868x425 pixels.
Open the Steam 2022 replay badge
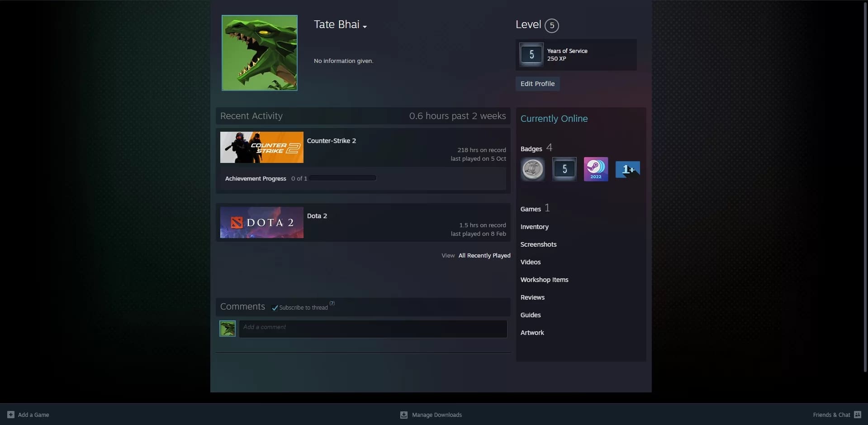(596, 169)
